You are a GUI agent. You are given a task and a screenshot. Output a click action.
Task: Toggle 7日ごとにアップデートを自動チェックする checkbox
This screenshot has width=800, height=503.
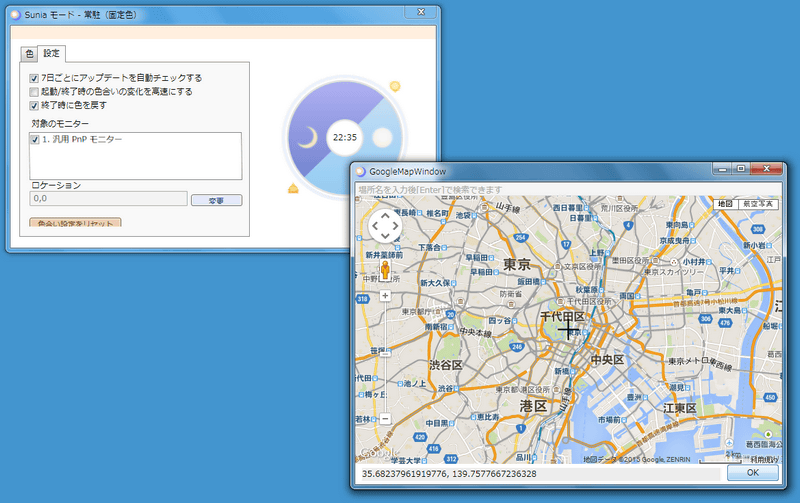point(34,78)
